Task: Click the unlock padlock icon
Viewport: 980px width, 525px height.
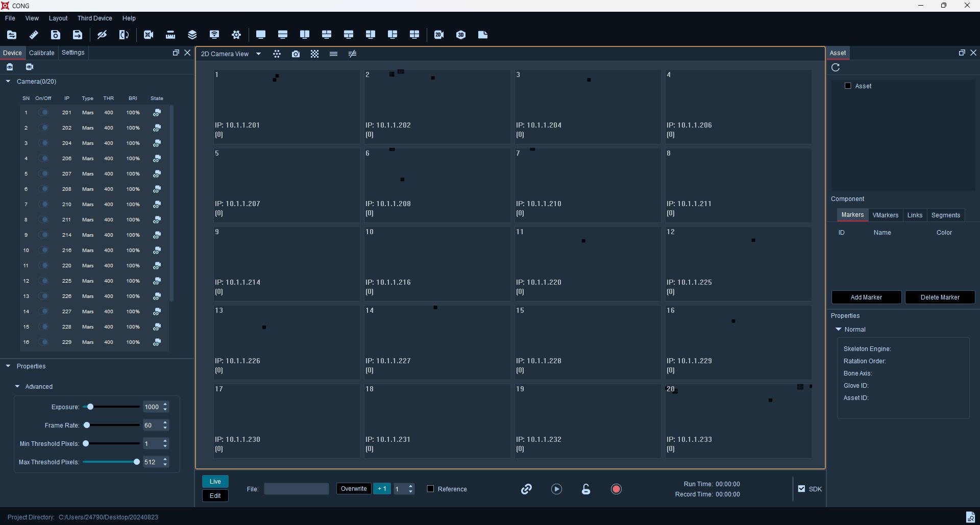Action: [x=586, y=489]
